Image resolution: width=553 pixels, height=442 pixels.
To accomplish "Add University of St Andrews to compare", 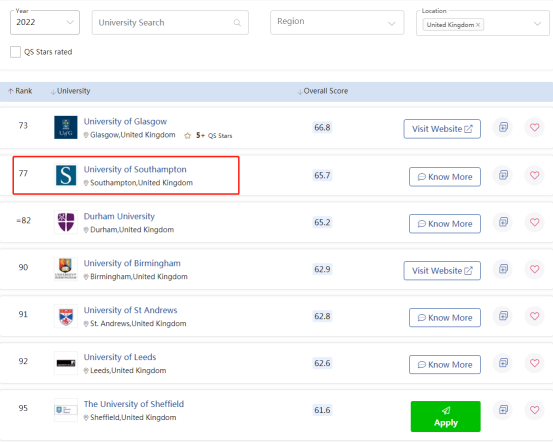I will (x=503, y=316).
